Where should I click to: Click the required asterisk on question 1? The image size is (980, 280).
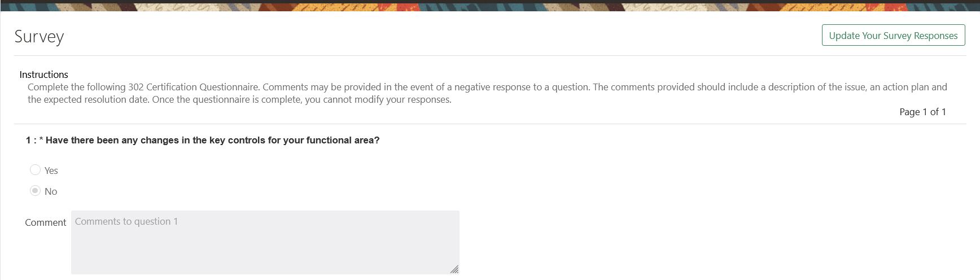(x=41, y=140)
